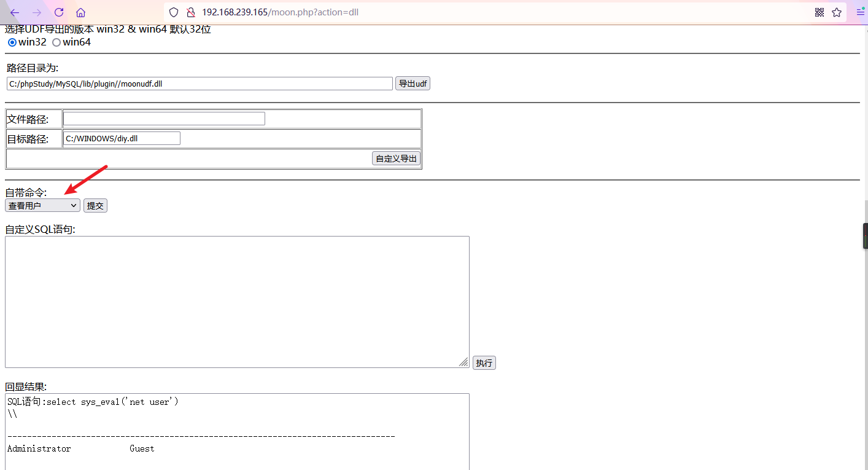Focus the moonudf.dll path field

click(200, 84)
